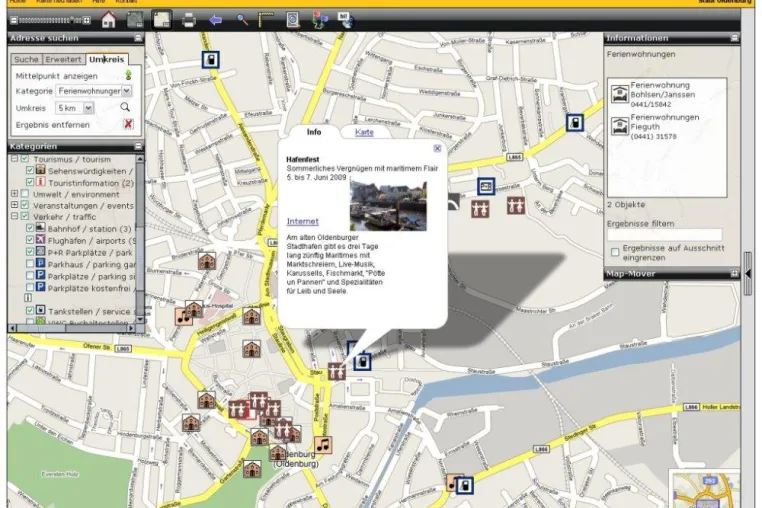Image resolution: width=762 pixels, height=508 pixels.
Task: Collapse the Informationen panel
Action: coord(735,38)
